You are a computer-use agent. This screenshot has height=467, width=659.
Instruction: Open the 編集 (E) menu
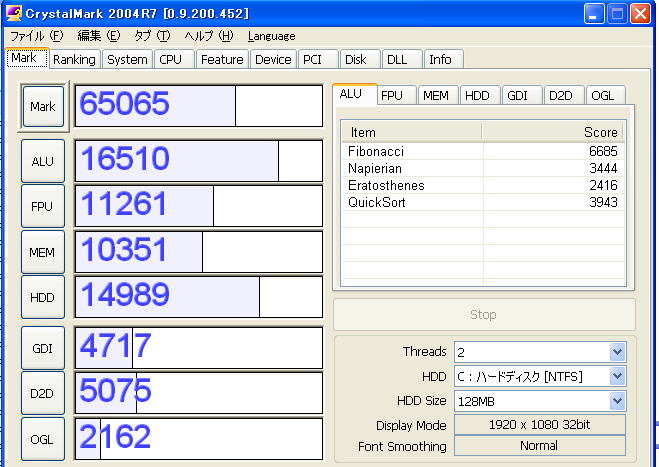99,36
